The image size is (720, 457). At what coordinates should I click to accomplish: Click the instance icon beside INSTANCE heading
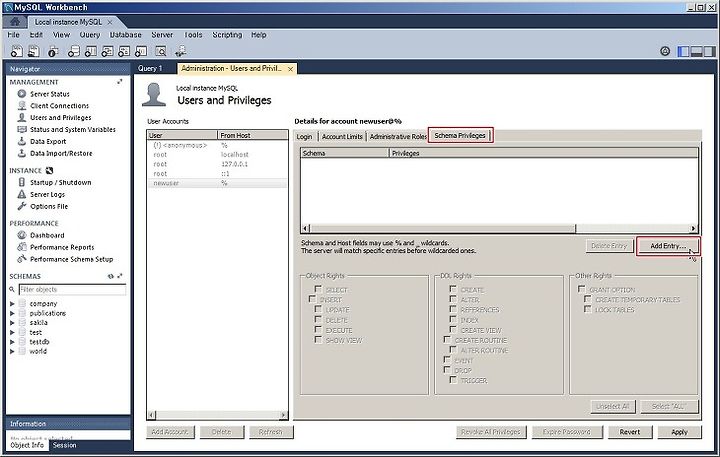coord(49,170)
